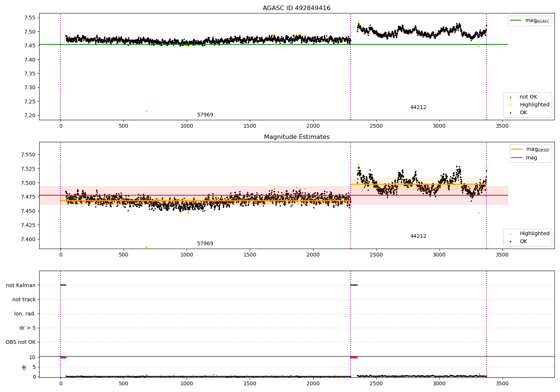The height and width of the screenshot is (392, 560).
Task: Click the plot title 'AGASC ID 492849416'
Action: [x=296, y=8]
